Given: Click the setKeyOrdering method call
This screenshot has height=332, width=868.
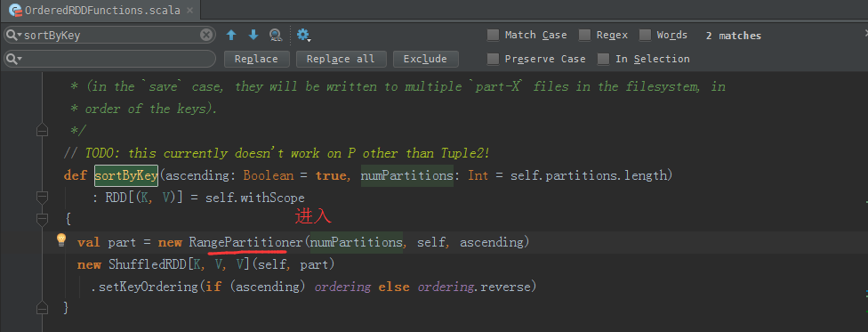Looking at the screenshot, I should 148,287.
